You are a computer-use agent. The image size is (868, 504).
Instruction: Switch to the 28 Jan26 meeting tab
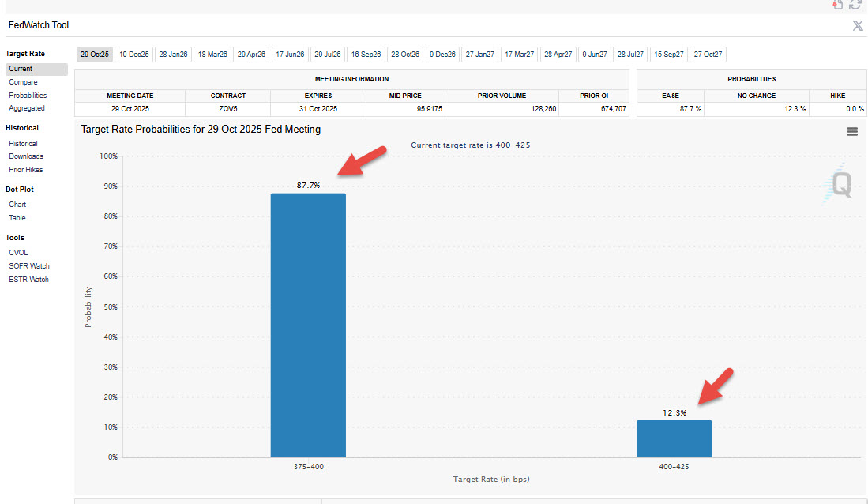[173, 55]
